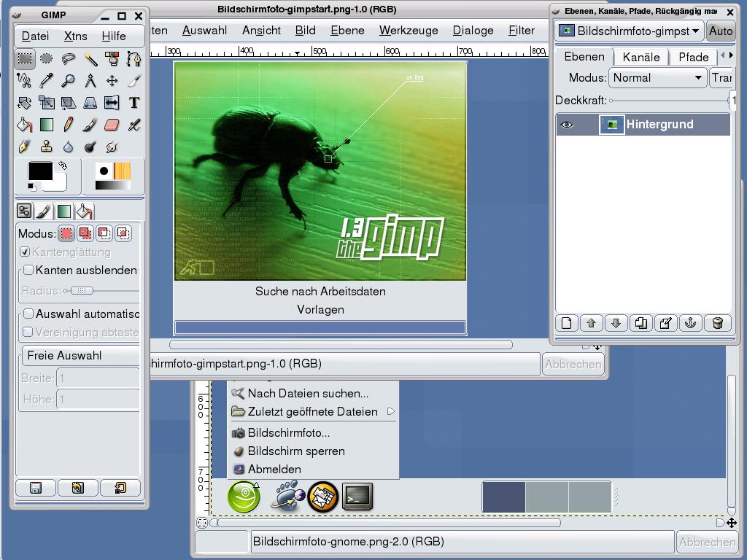747x560 pixels.
Task: Open the Xtns menu
Action: pyautogui.click(x=76, y=36)
